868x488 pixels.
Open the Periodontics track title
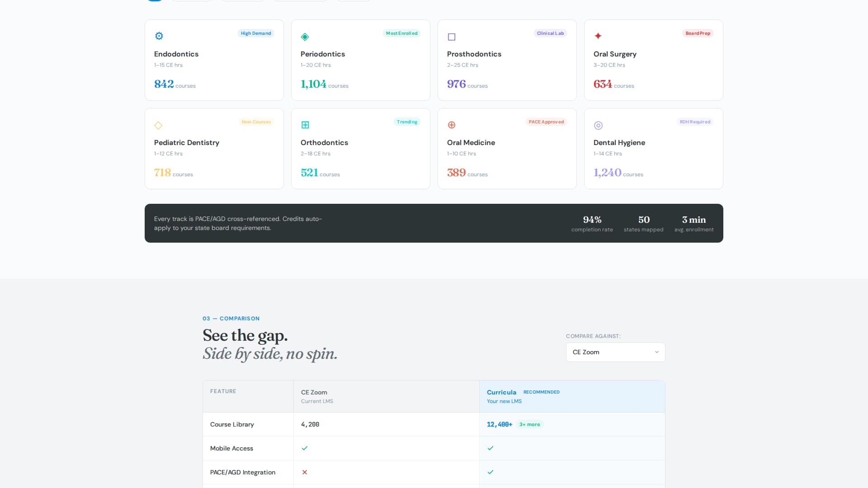[x=323, y=54]
